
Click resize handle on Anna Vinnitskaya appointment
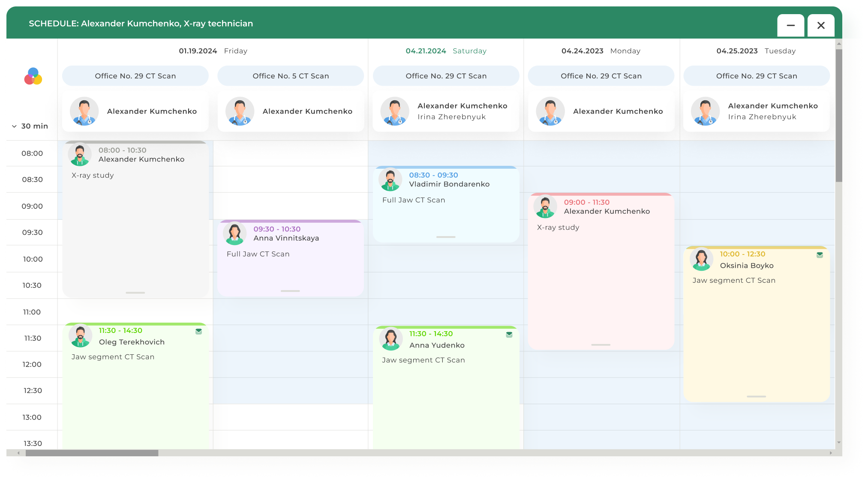click(x=290, y=291)
